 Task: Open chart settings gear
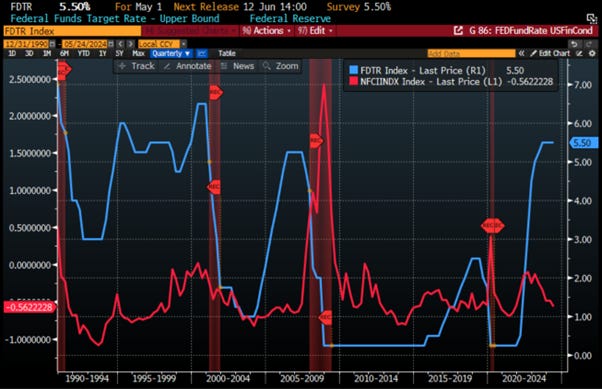[x=592, y=53]
